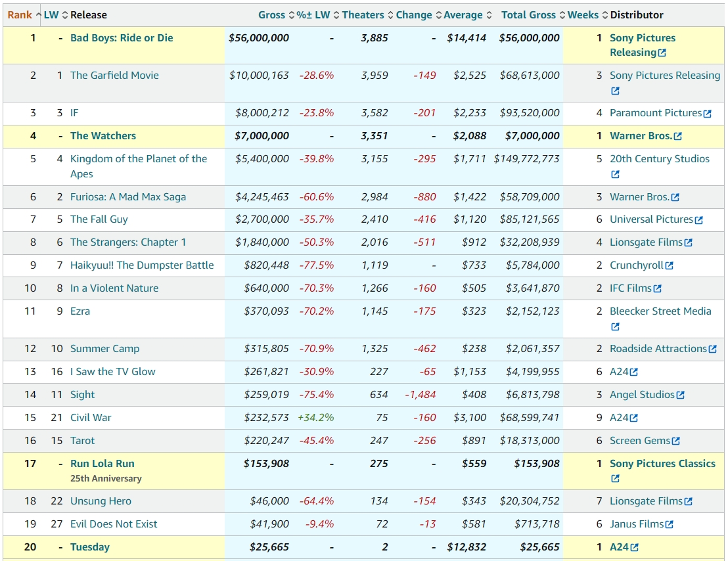The width and height of the screenshot is (728, 561).
Task: Click external link icon beside Crunchyroll
Action: tap(669, 266)
